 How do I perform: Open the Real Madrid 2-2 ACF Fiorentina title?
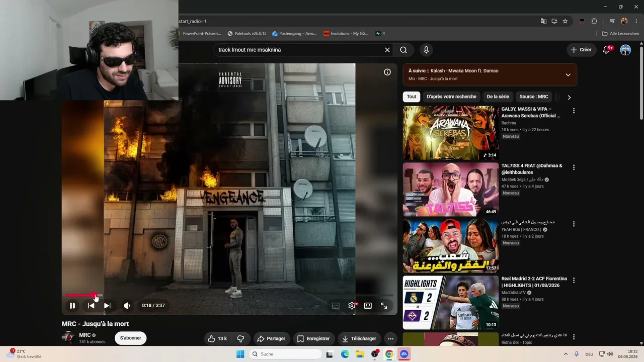click(x=534, y=282)
